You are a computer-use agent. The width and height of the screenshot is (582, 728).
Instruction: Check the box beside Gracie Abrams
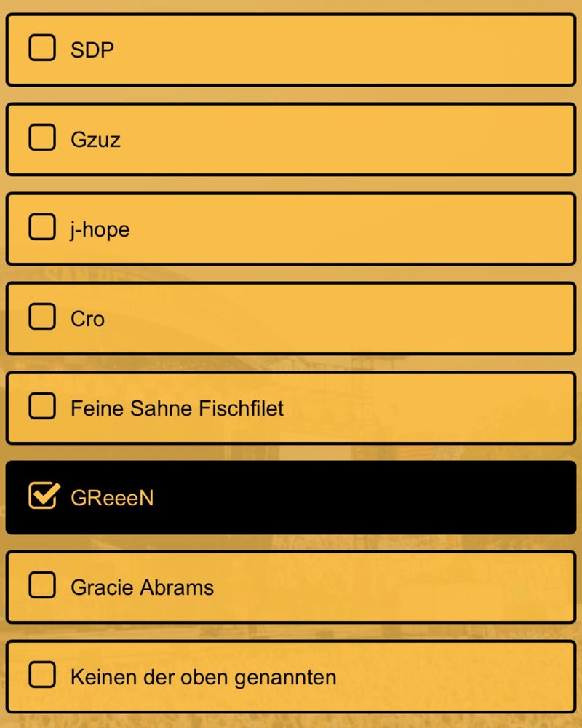point(42,585)
